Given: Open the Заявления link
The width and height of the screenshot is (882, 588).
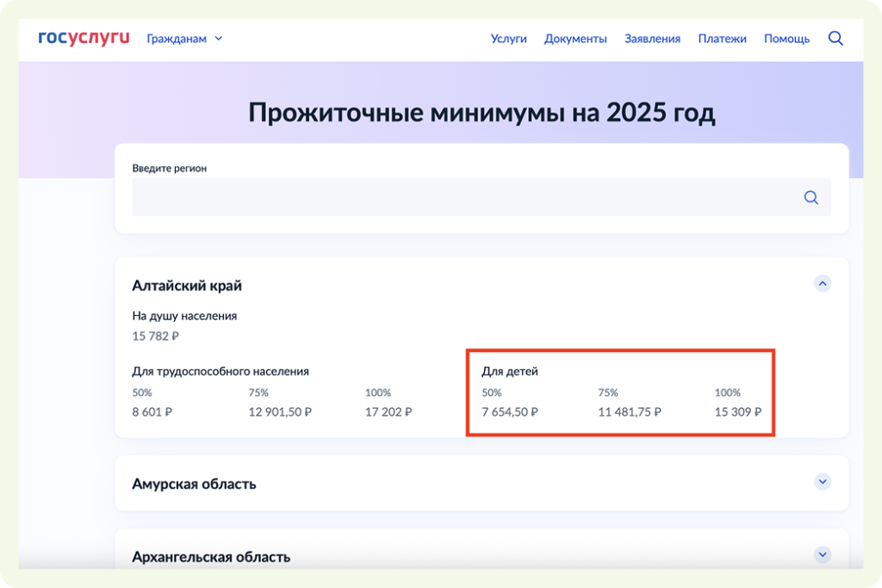Looking at the screenshot, I should pyautogui.click(x=652, y=39).
